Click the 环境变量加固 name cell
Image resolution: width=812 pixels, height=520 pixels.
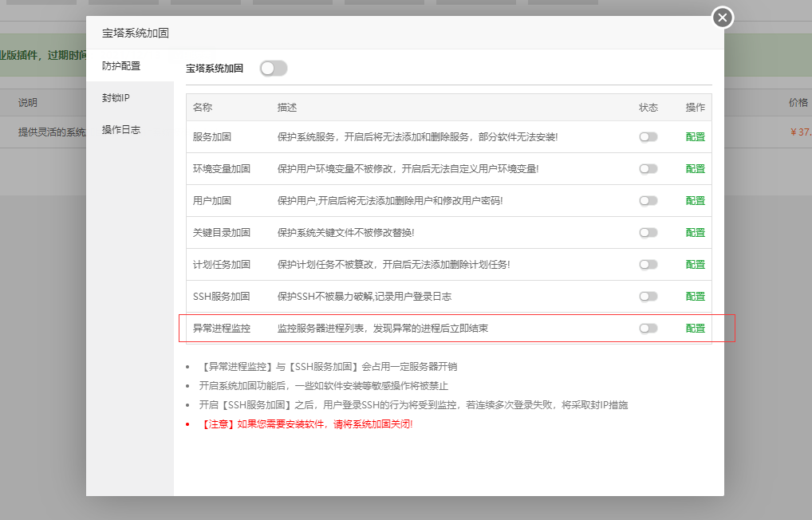click(x=222, y=169)
